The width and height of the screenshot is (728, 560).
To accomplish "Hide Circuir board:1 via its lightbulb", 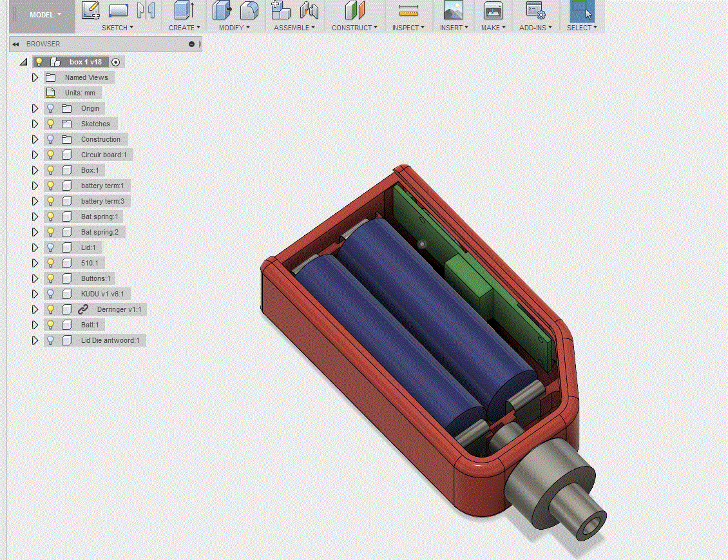I will pos(51,155).
